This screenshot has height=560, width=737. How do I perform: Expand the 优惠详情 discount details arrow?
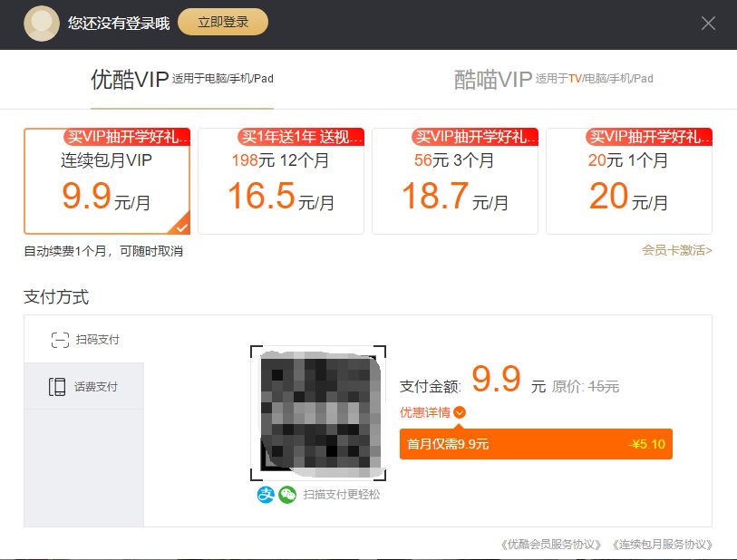coord(460,413)
